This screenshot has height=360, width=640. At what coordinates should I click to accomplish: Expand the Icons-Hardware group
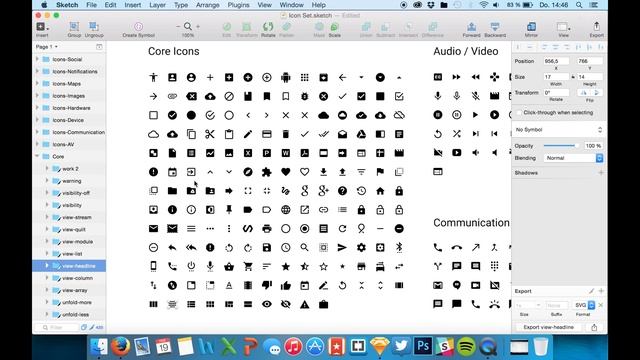click(x=37, y=108)
